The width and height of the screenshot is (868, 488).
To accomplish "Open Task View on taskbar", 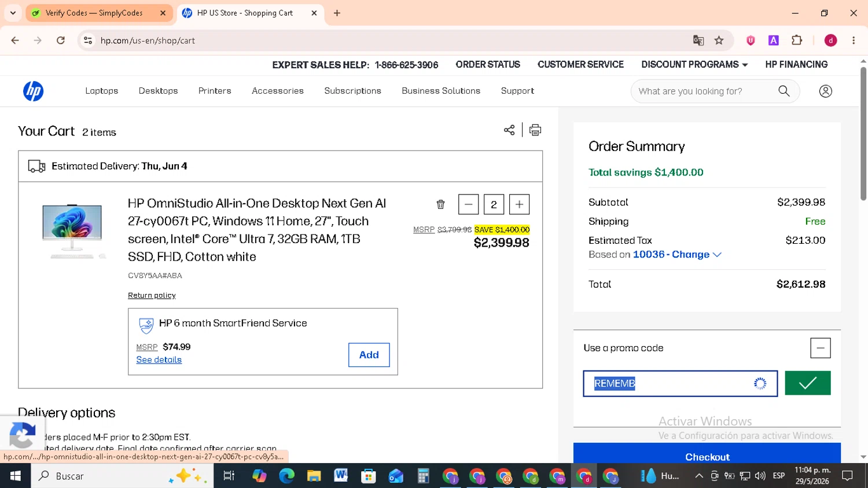I will (229, 476).
